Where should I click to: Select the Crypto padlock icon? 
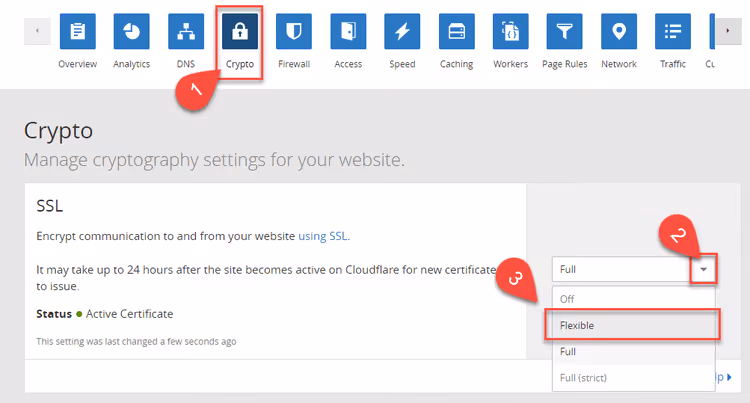(x=240, y=32)
